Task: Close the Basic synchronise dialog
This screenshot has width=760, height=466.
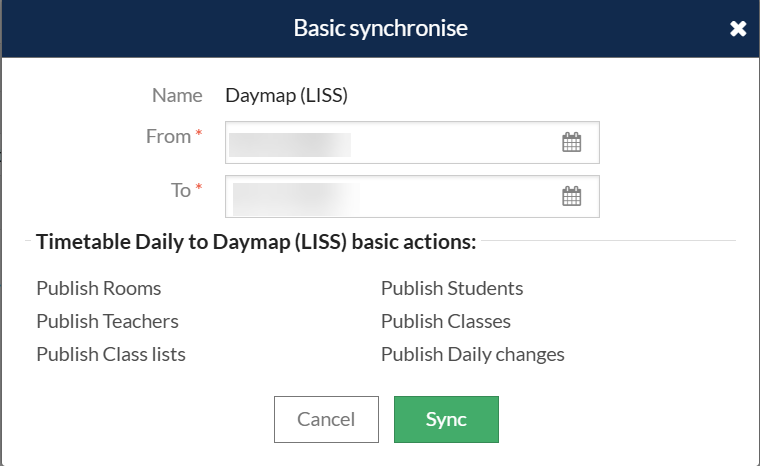Action: coord(738,29)
